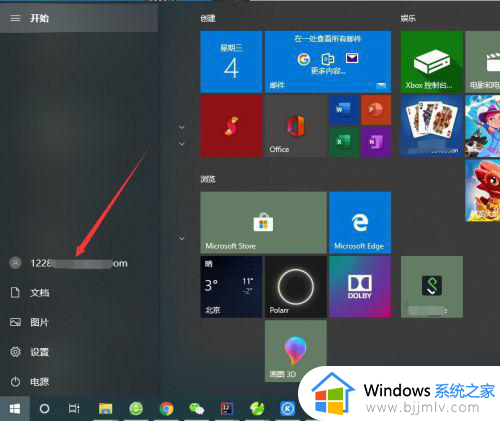Open Task View on the taskbar
500x421 pixels.
[x=74, y=408]
